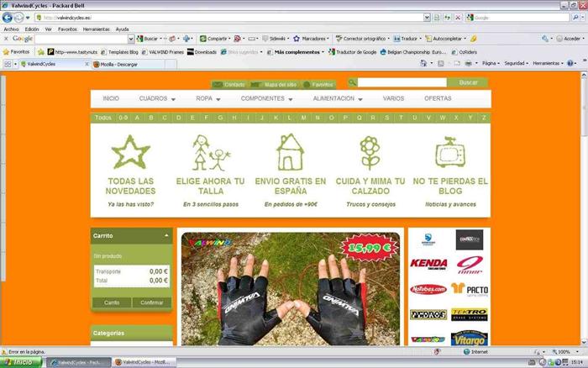Click the Sidewiki toolbar button
The height and width of the screenshot is (368, 588).
[275, 39]
